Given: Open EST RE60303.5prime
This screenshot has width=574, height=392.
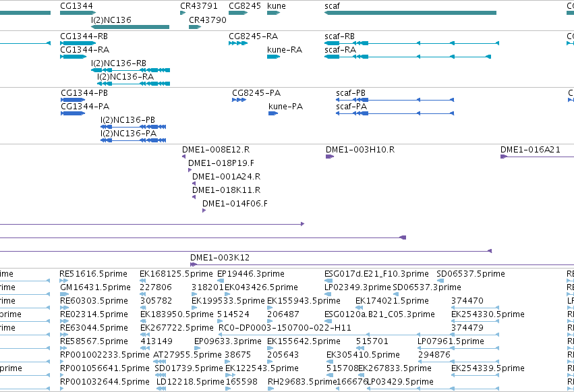Looking at the screenshot, I should pos(63,308).
